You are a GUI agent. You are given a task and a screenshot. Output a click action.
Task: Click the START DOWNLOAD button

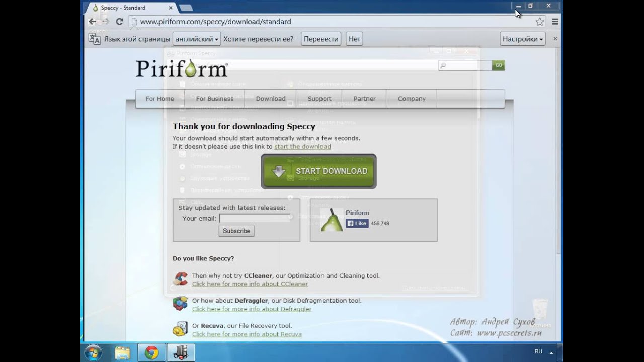(318, 171)
